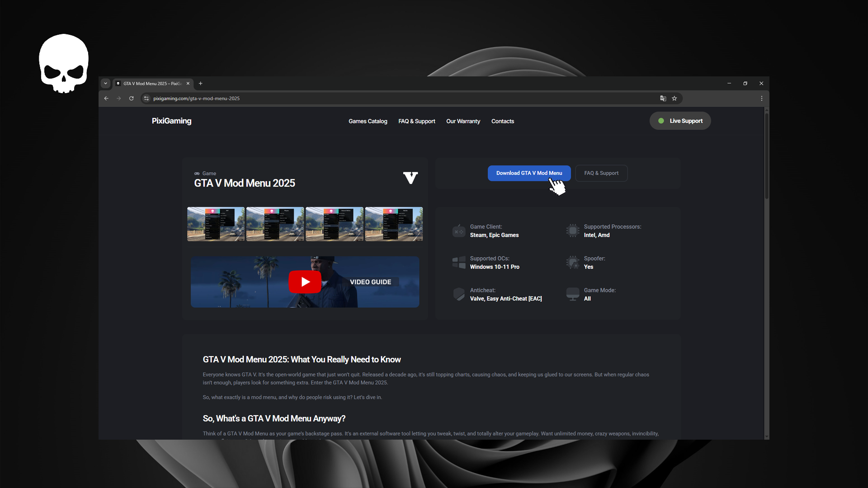
Task: Open FAQ & Support in top navigation
Action: (417, 122)
